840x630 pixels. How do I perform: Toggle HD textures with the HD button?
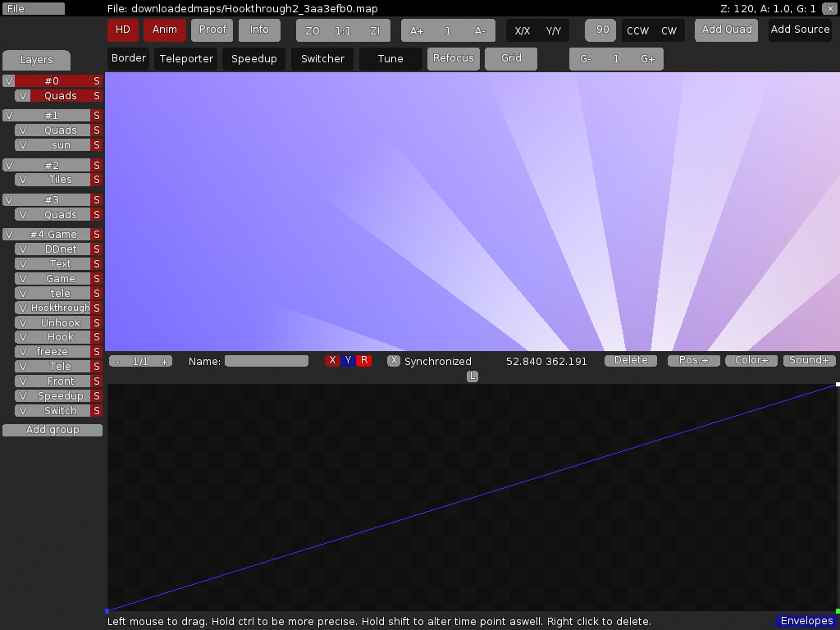pyautogui.click(x=122, y=29)
